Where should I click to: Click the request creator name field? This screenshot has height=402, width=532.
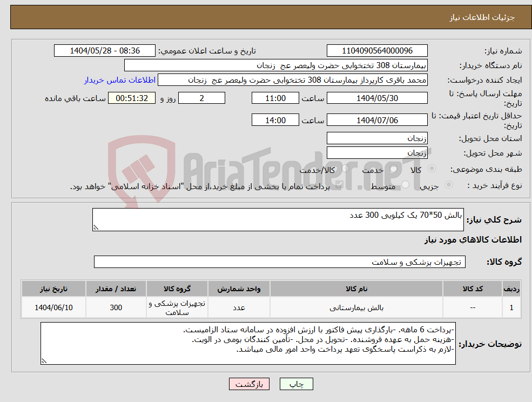292,80
